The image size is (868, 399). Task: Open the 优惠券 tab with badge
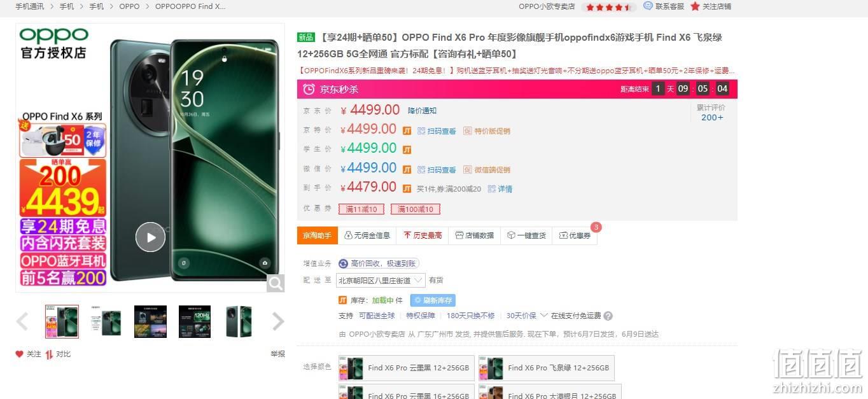click(x=575, y=235)
